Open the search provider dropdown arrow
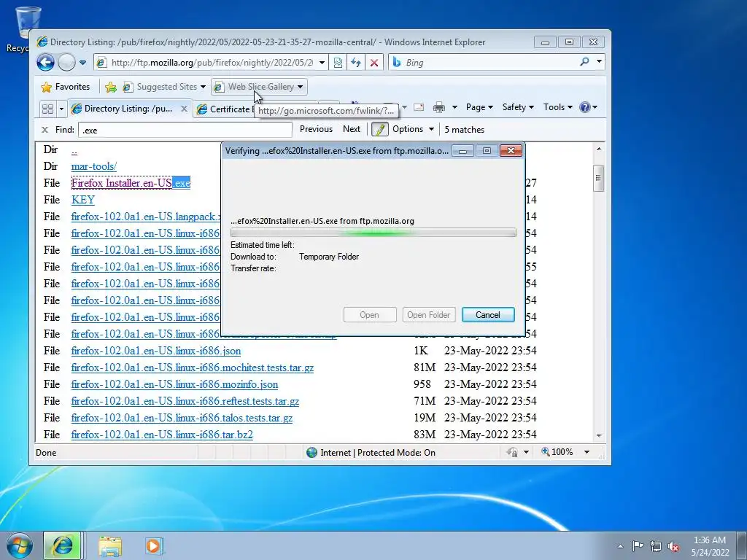 click(x=599, y=61)
